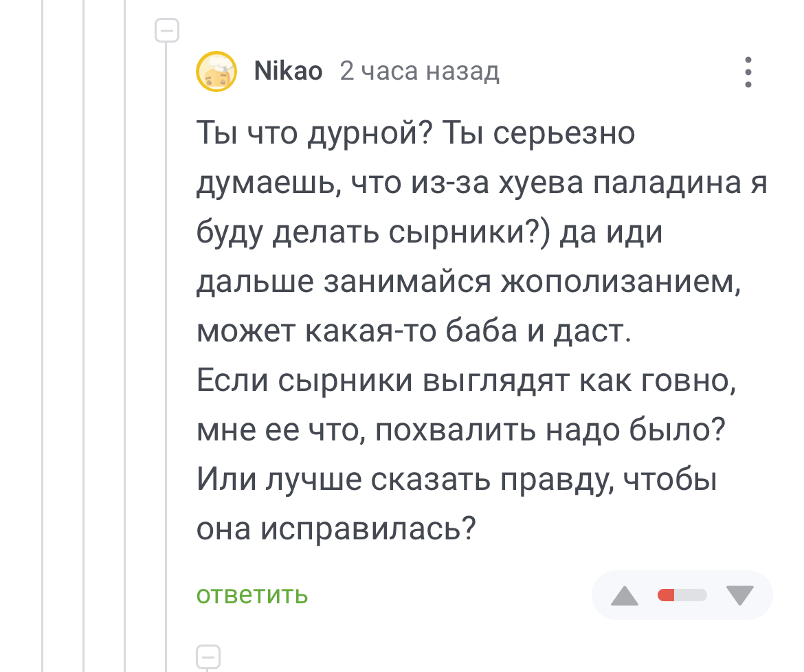
Task: Open the comment permalink '2 часа назад'
Action: pyautogui.click(x=419, y=71)
